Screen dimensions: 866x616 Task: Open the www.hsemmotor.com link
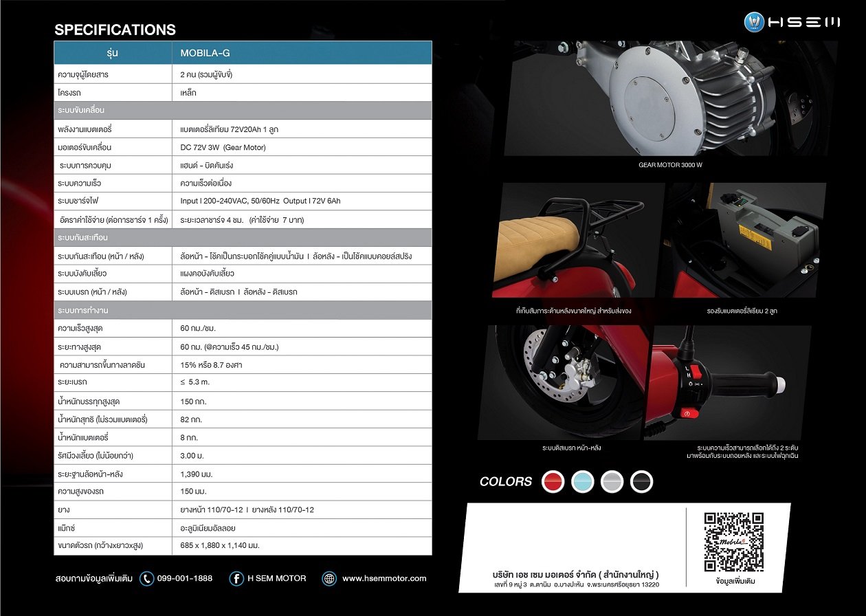point(384,579)
